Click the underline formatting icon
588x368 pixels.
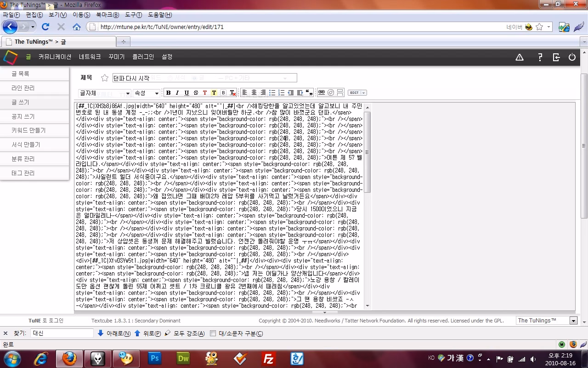(187, 93)
